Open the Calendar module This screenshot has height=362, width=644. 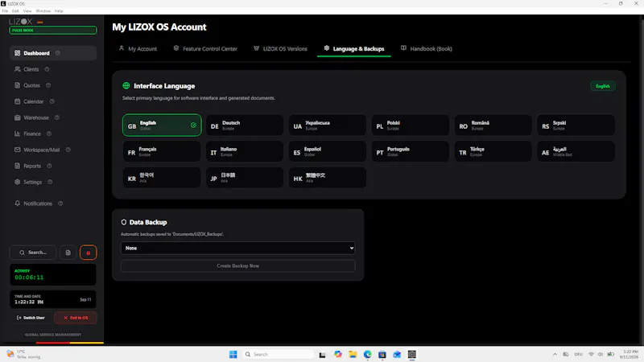33,101
